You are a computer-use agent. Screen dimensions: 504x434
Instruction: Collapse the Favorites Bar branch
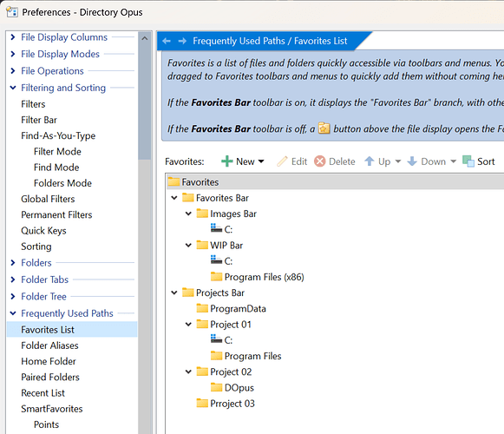tap(174, 198)
